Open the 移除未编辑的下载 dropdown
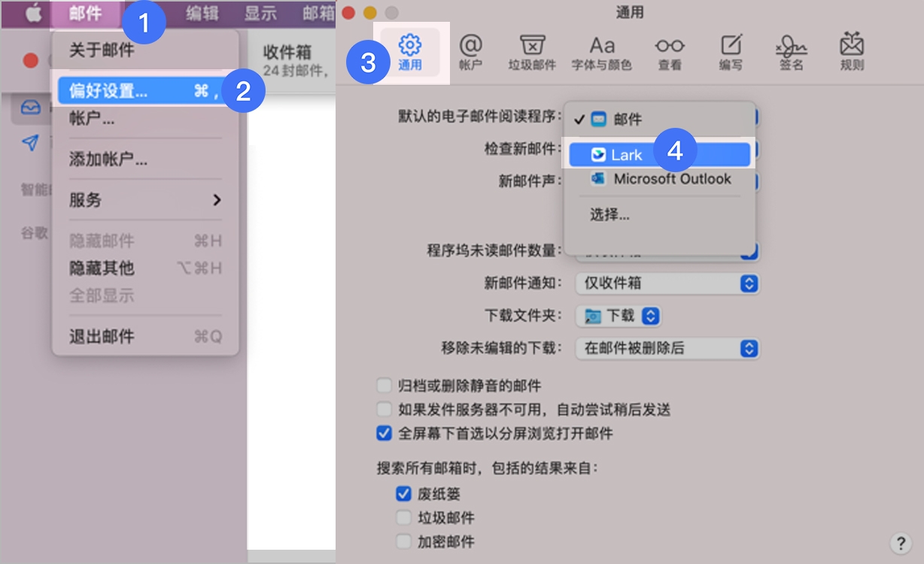Screen dimensions: 924x564 point(668,348)
